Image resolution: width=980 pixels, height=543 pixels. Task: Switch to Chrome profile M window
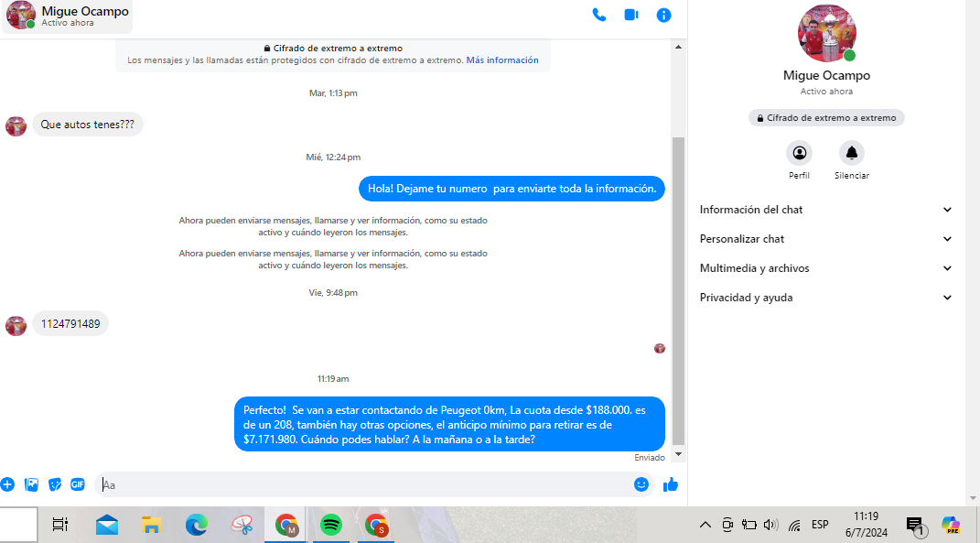[286, 525]
